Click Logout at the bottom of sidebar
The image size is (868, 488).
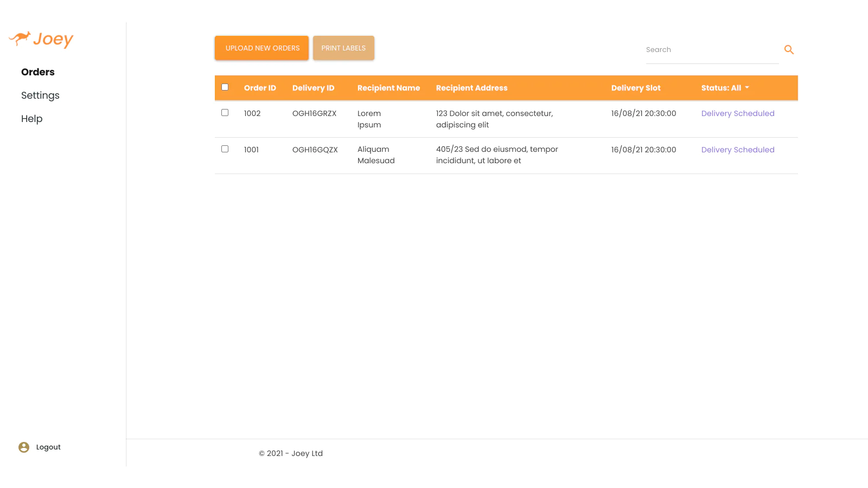[48, 447]
